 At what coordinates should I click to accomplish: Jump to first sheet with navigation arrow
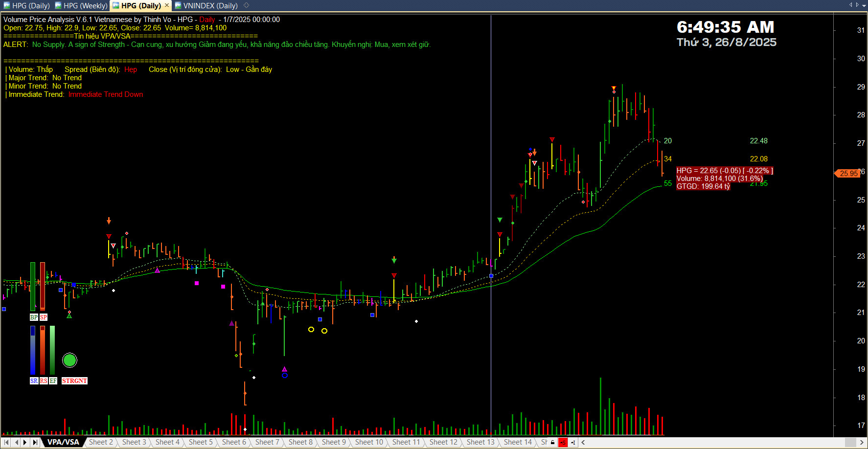(7, 442)
